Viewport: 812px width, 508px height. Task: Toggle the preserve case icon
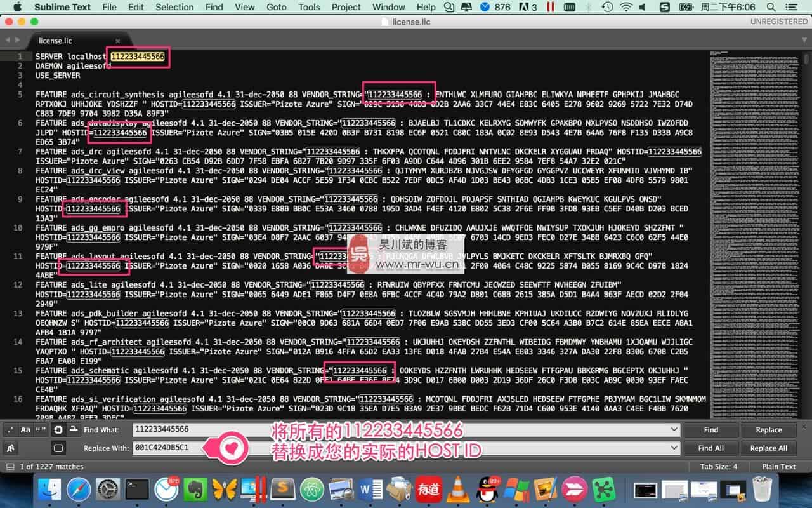pyautogui.click(x=10, y=448)
